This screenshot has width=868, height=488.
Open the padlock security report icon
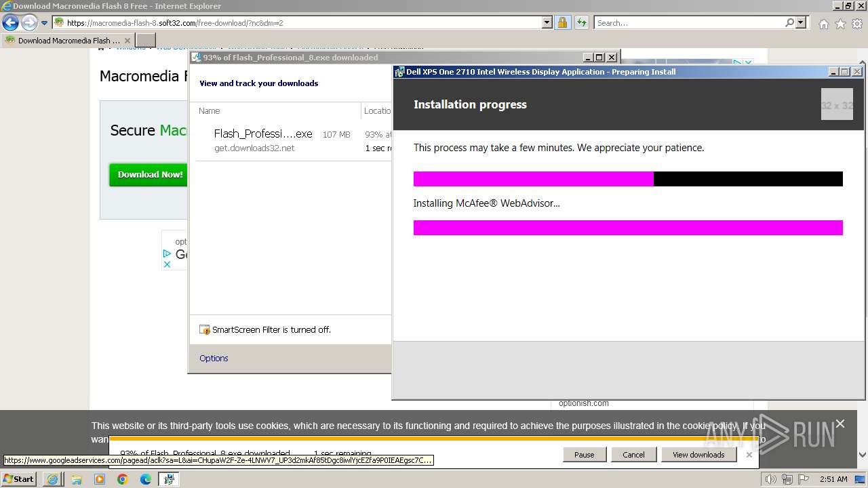pyautogui.click(x=562, y=22)
